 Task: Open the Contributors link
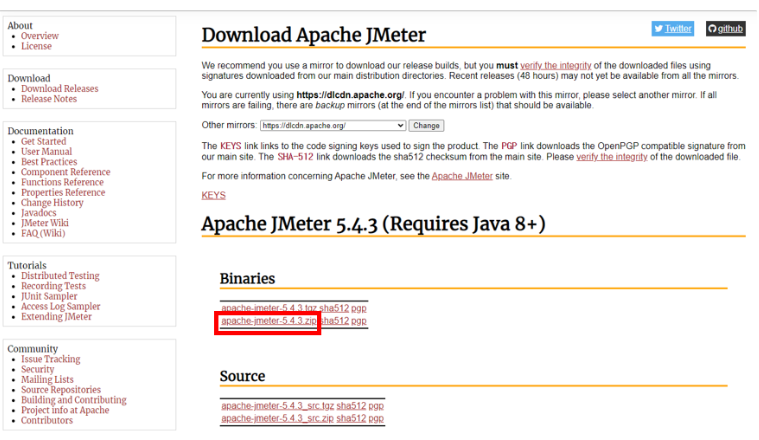(x=47, y=420)
